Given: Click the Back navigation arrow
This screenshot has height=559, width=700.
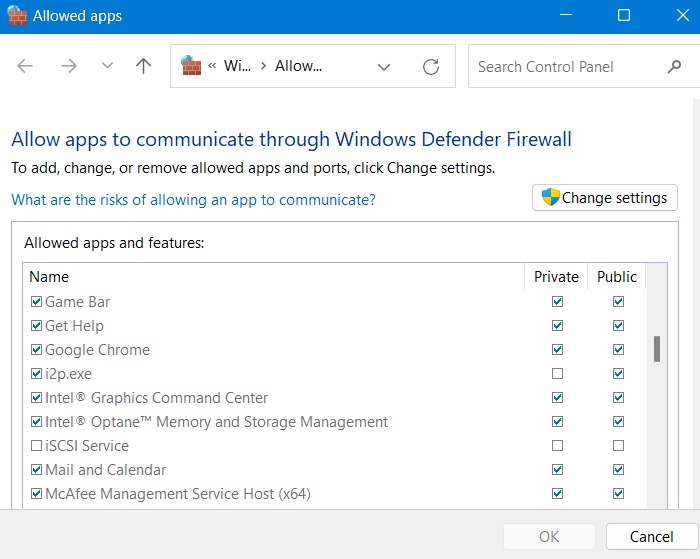Looking at the screenshot, I should [x=25, y=66].
